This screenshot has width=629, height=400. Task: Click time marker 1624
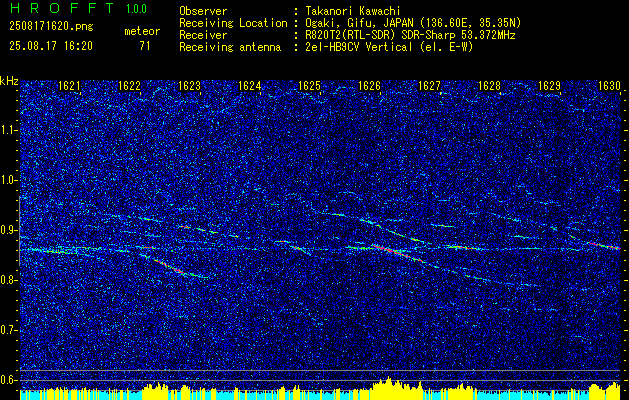[x=249, y=85]
